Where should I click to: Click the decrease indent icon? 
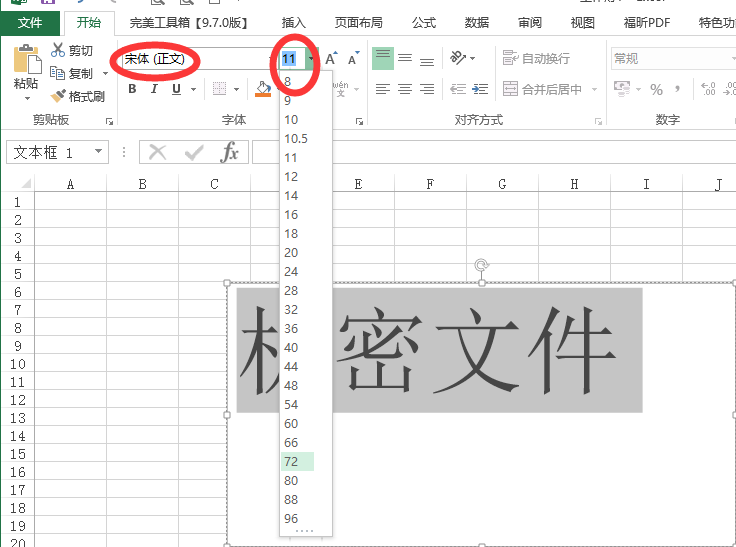[x=458, y=89]
